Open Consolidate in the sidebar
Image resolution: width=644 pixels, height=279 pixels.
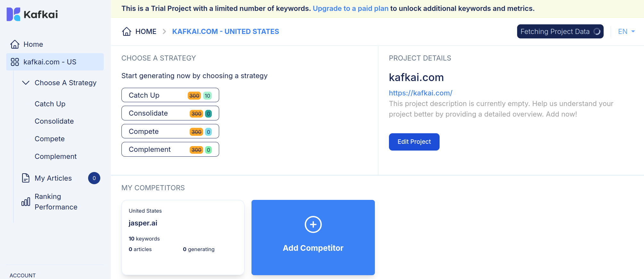pyautogui.click(x=54, y=121)
